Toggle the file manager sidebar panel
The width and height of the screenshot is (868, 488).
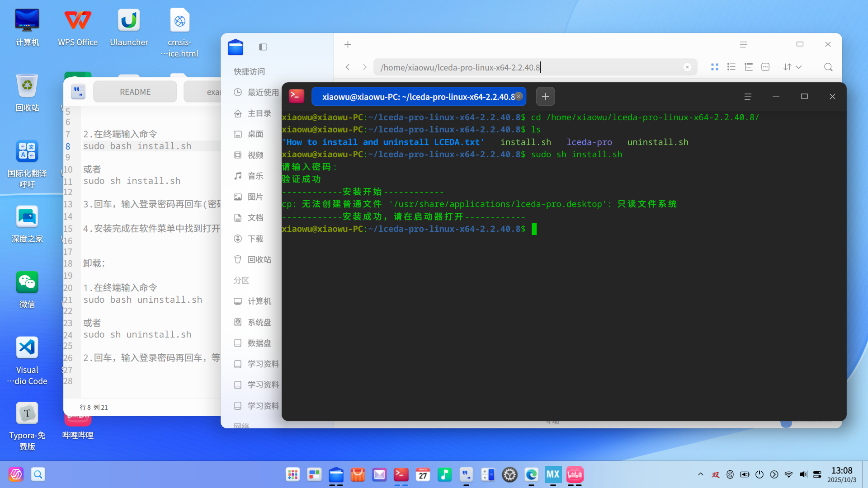click(263, 47)
